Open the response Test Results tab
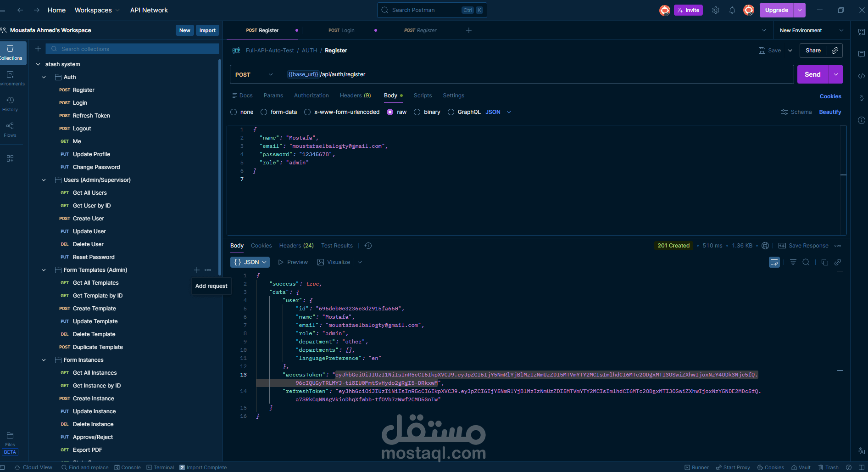Viewport: 868px width, 472px height. coord(337,246)
